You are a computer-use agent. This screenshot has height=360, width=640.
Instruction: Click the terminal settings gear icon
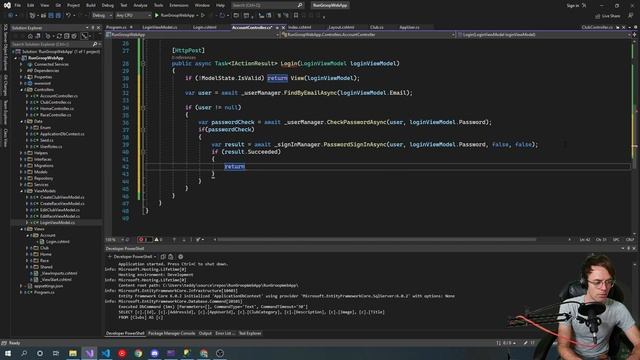180,257
